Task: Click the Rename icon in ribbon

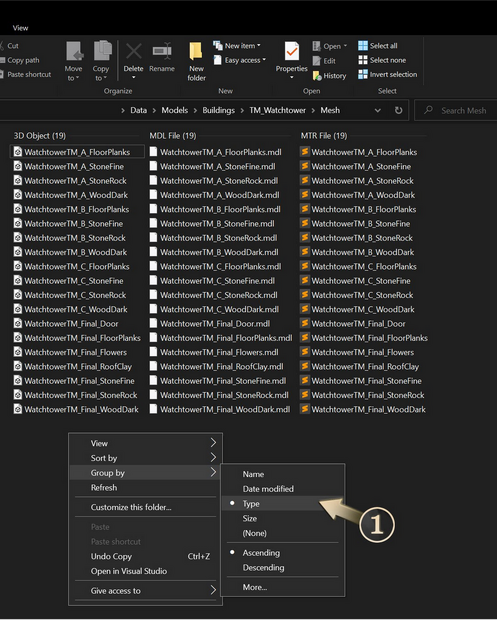Action: click(x=162, y=51)
